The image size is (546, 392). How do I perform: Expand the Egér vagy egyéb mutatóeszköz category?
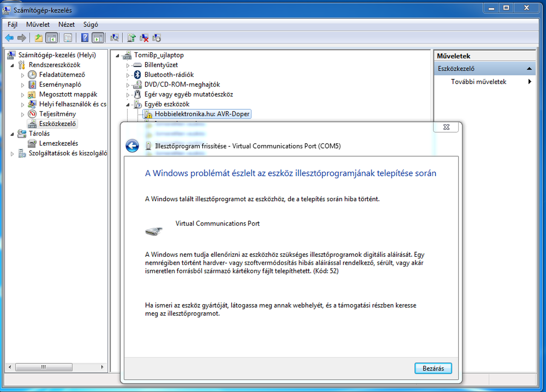point(128,95)
